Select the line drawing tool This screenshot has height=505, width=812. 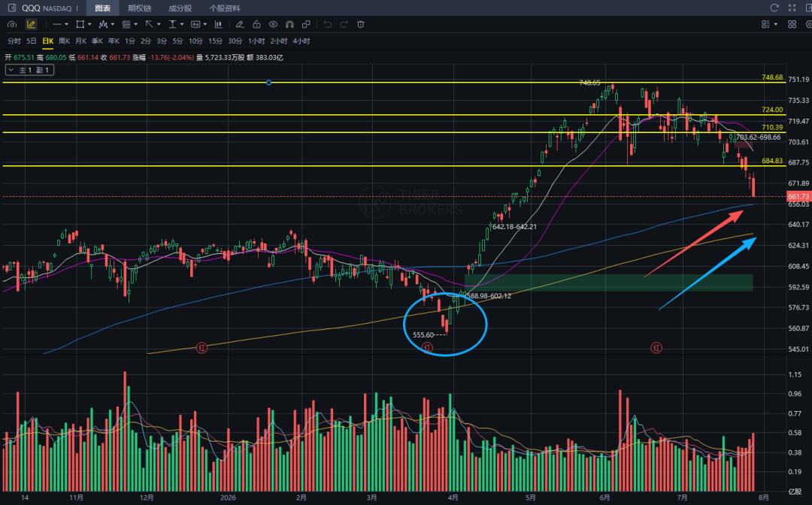tap(57, 24)
